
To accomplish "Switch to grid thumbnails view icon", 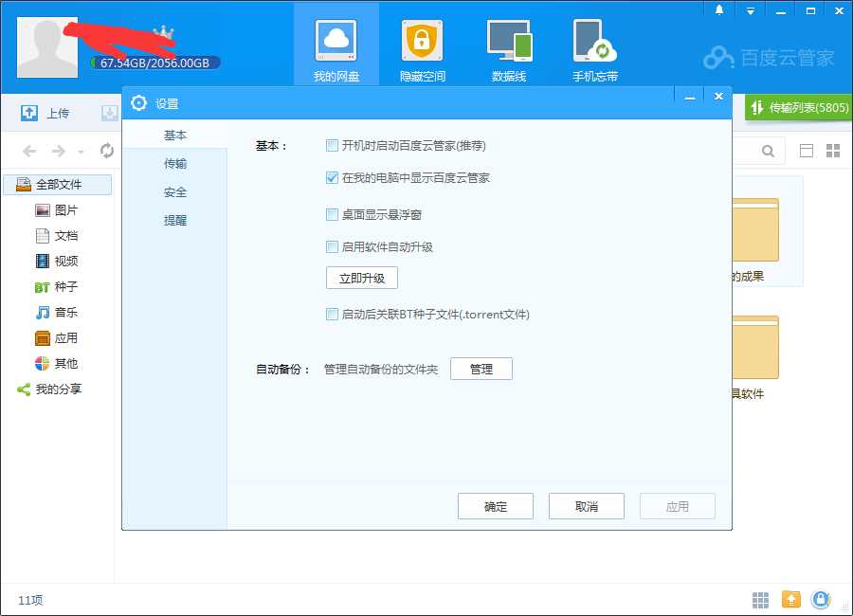I will coord(833,151).
